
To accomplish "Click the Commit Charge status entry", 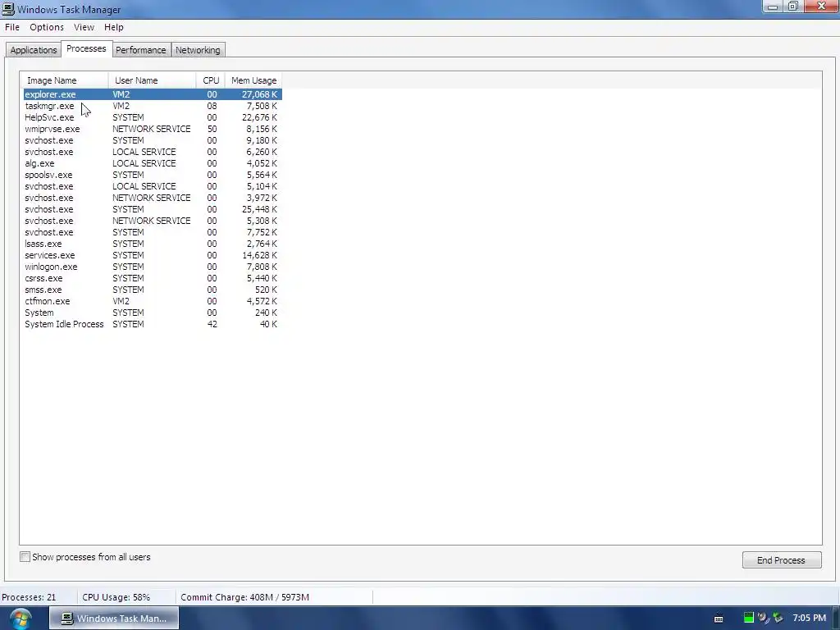I will point(244,597).
